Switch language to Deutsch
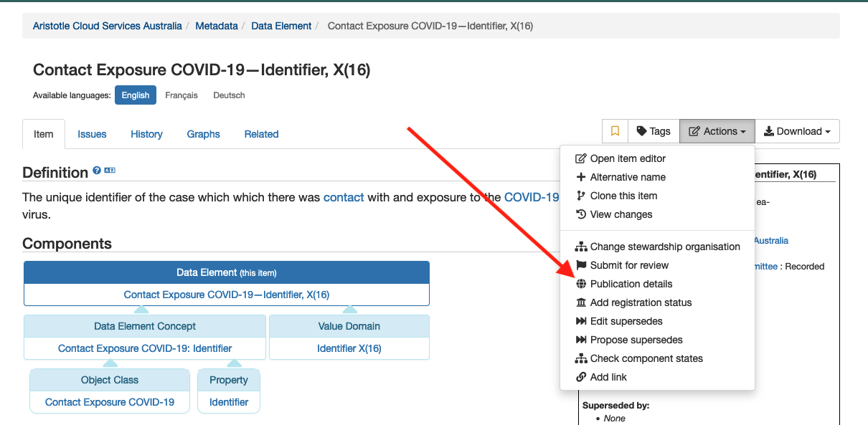The height and width of the screenshot is (425, 868). 229,95
